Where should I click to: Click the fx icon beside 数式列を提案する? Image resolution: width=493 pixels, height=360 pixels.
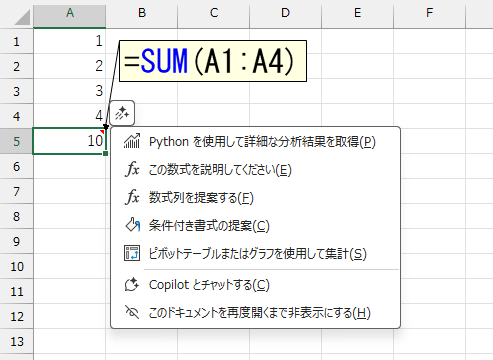(x=132, y=197)
